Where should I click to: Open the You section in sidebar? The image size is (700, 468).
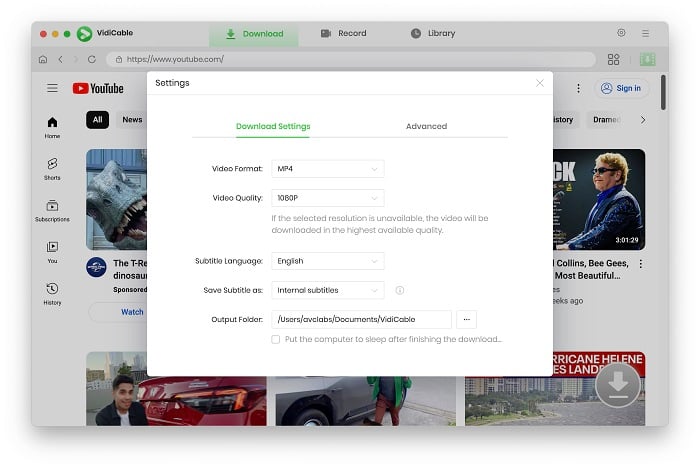(x=52, y=252)
